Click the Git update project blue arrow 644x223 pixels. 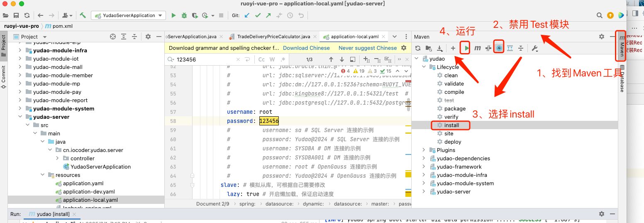(247, 15)
